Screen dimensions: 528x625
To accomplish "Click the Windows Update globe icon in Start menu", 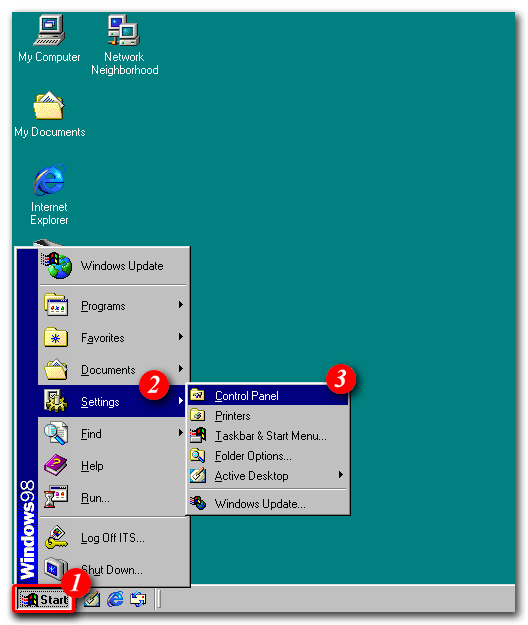I will pos(57,265).
